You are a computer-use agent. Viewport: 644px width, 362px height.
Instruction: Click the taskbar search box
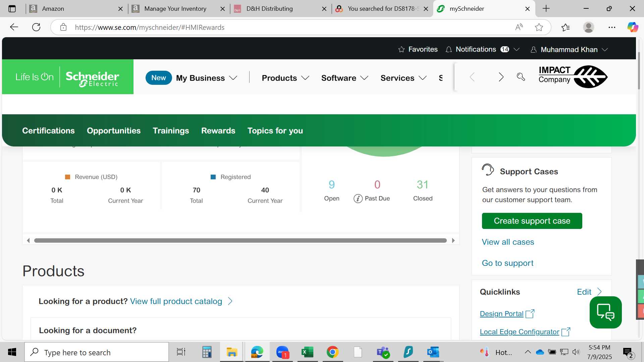click(x=97, y=352)
